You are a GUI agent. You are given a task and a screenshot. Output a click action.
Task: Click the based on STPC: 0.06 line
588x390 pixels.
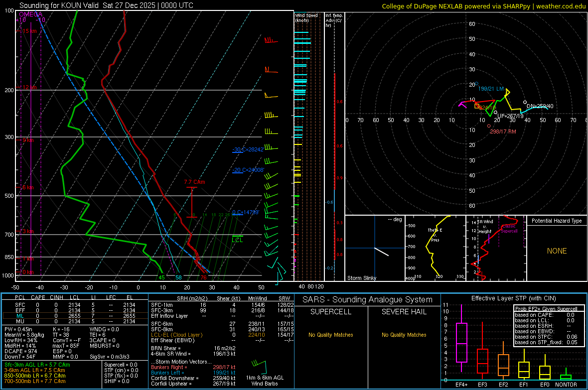pyautogui.click(x=546, y=337)
